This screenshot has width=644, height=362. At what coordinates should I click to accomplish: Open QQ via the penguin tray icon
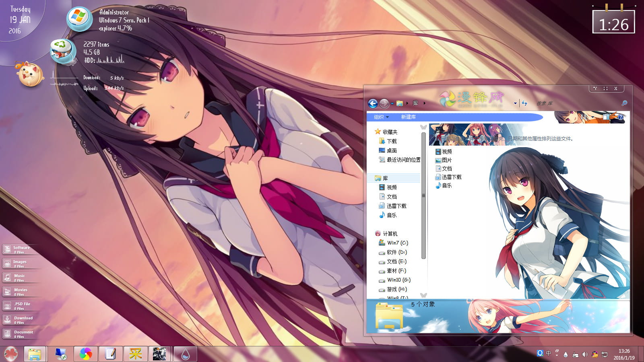click(595, 354)
